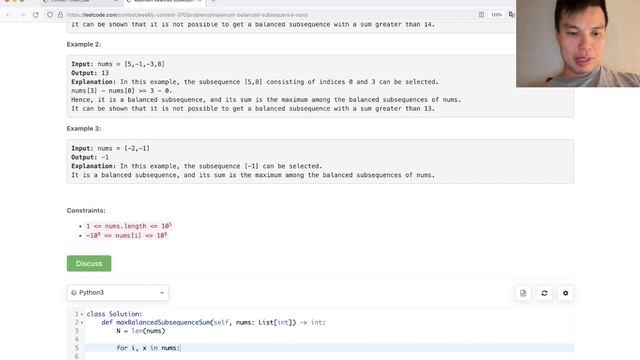The height and width of the screenshot is (360, 640).
Task: Open the editor's document icon button
Action: [x=523, y=293]
